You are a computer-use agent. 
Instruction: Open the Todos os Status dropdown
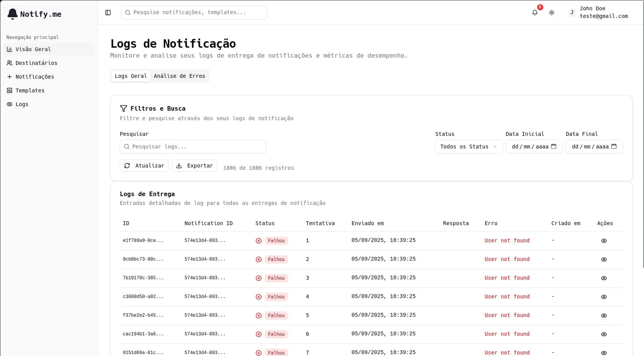click(x=469, y=147)
